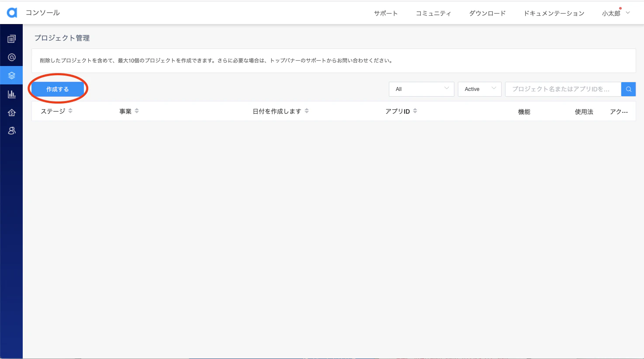Viewport: 644px width, 359px height.
Task: Open the member user sidebar icon
Action: click(x=12, y=130)
